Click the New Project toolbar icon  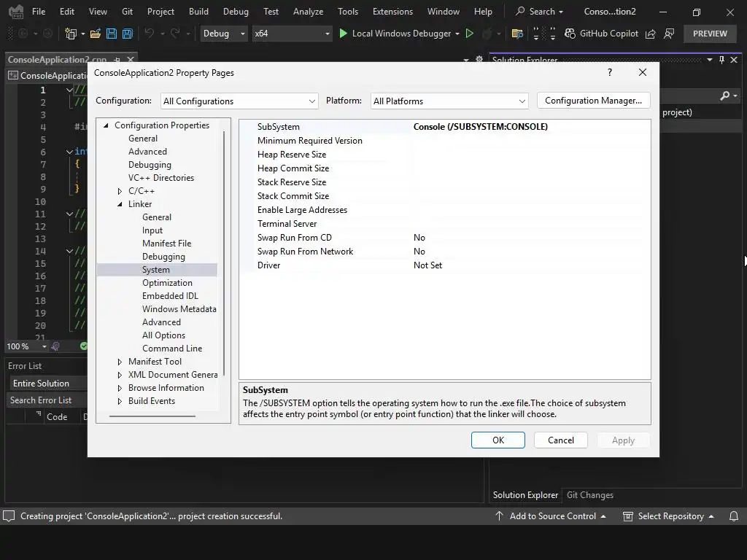click(x=71, y=34)
